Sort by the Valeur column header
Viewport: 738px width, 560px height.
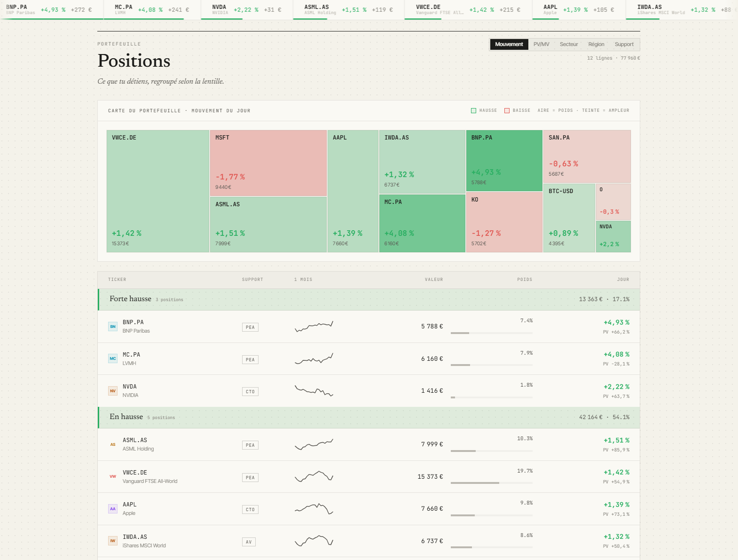pyautogui.click(x=434, y=280)
